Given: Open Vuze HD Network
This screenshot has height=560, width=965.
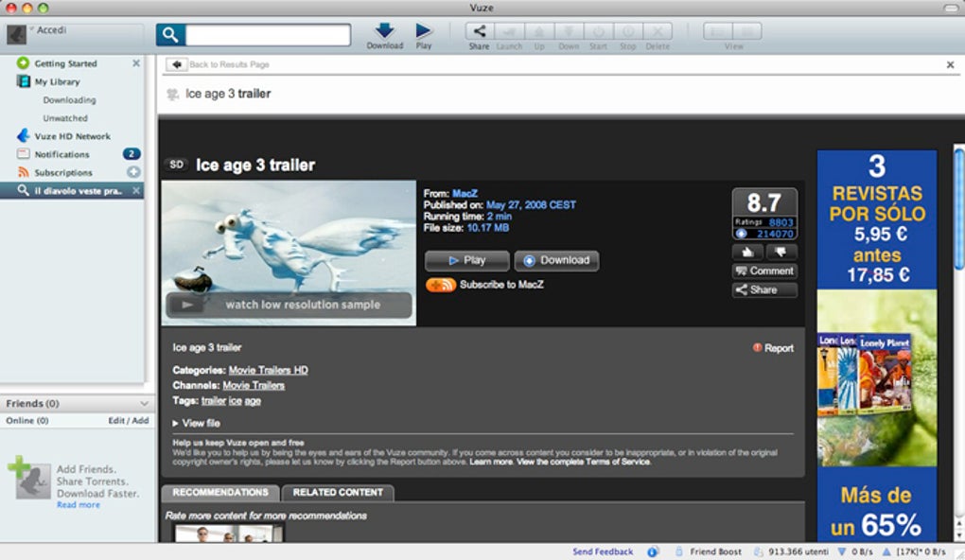Looking at the screenshot, I should pyautogui.click(x=72, y=136).
